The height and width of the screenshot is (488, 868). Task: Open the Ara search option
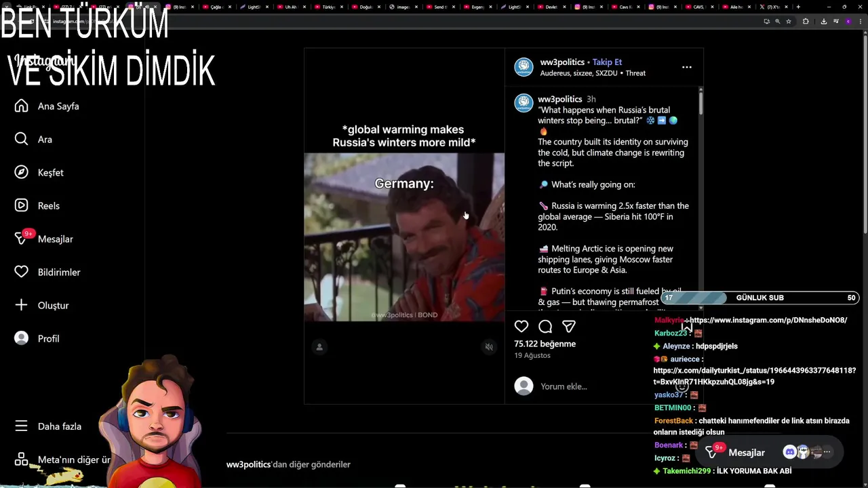click(x=33, y=139)
